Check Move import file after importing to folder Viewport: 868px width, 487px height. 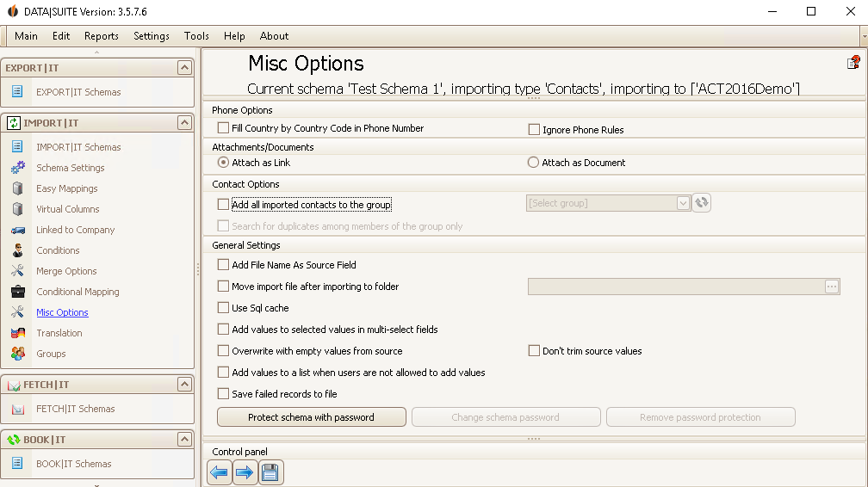pyautogui.click(x=223, y=287)
